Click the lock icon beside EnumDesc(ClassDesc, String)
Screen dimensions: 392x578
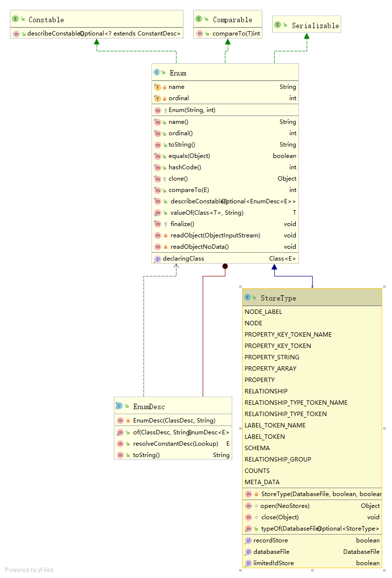click(x=128, y=421)
